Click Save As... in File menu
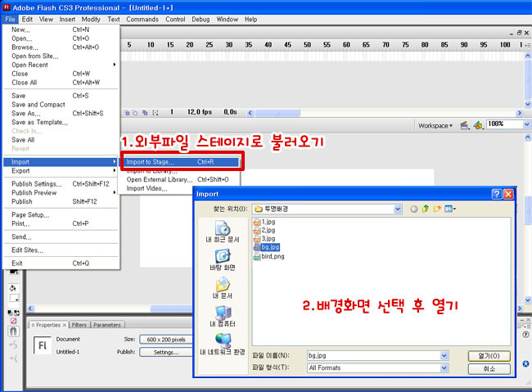 pos(61,114)
